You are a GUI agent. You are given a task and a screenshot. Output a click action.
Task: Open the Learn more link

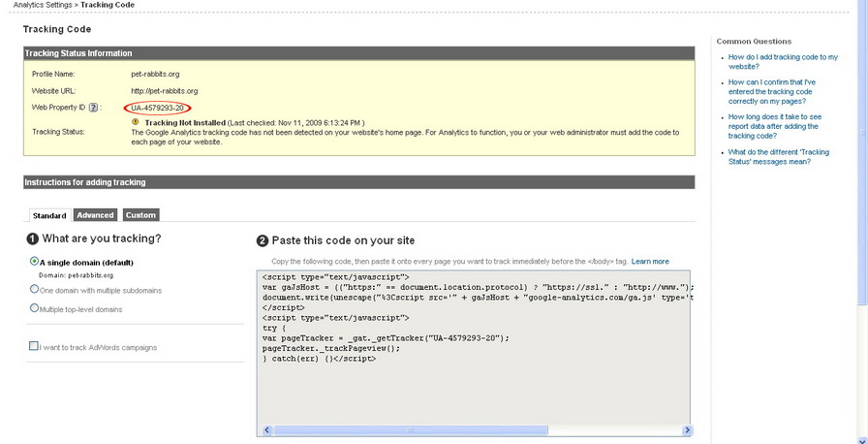click(x=650, y=262)
